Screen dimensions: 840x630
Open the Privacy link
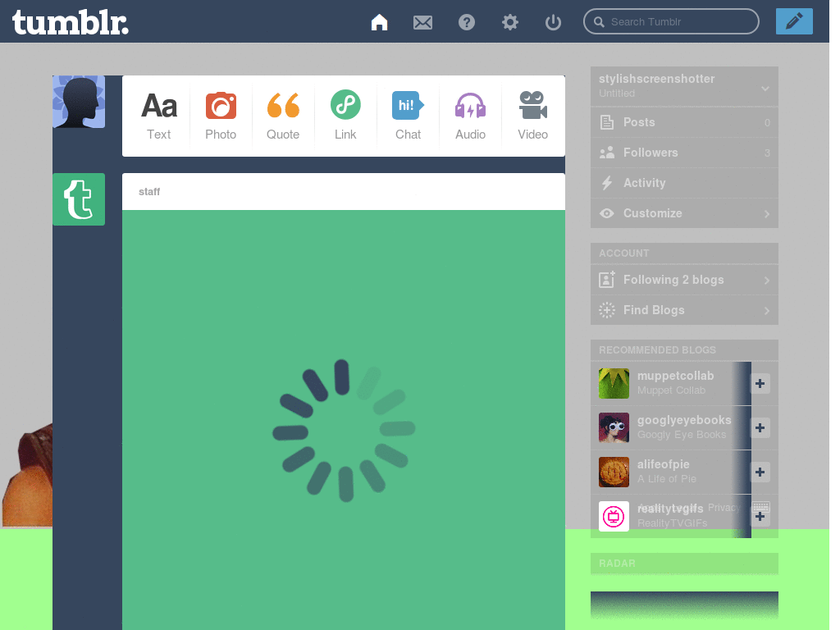point(724,507)
